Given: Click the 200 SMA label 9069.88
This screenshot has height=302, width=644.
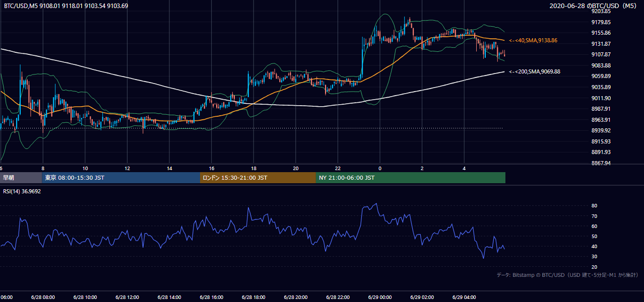Looking at the screenshot, I should [535, 72].
